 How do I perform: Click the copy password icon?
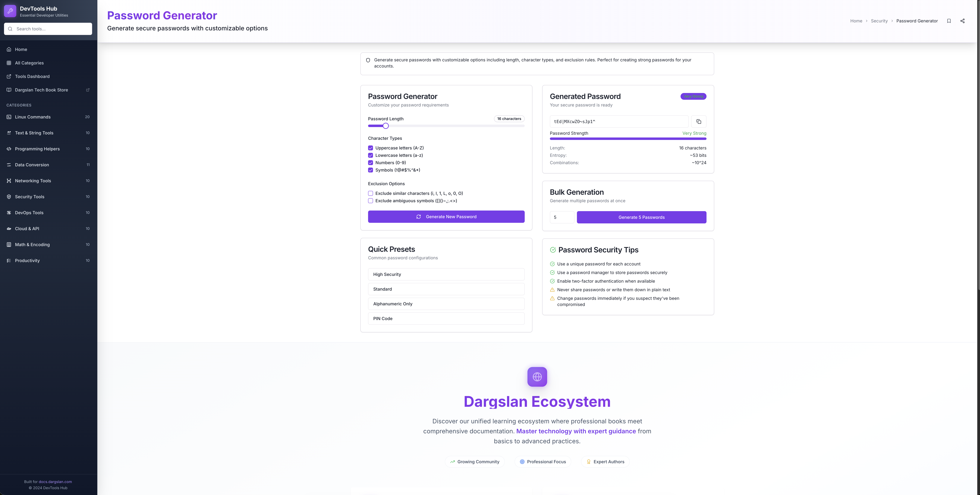point(699,122)
